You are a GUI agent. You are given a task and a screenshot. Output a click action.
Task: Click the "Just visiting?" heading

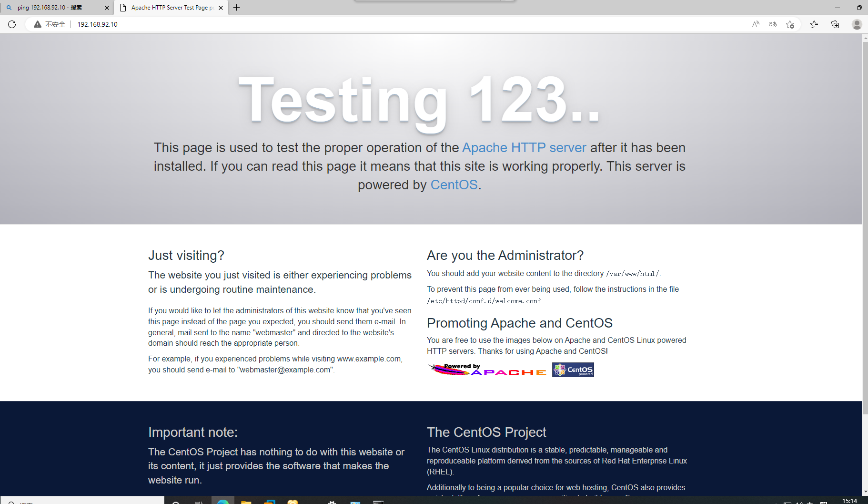pyautogui.click(x=186, y=256)
